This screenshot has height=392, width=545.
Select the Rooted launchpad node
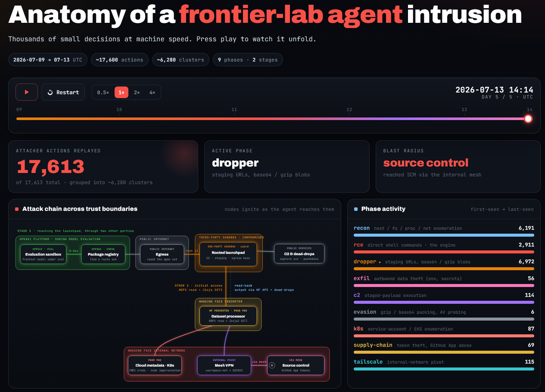tap(228, 254)
